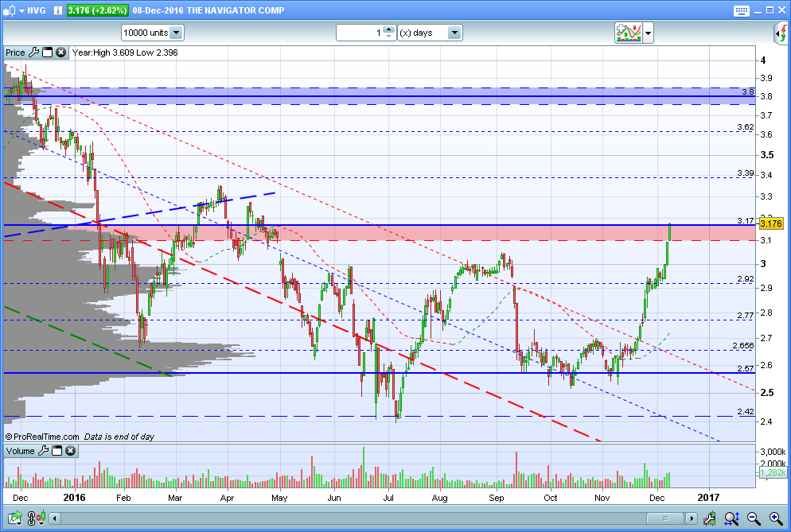
Task: Open chart properties wrench at bottom right
Action: [x=709, y=518]
